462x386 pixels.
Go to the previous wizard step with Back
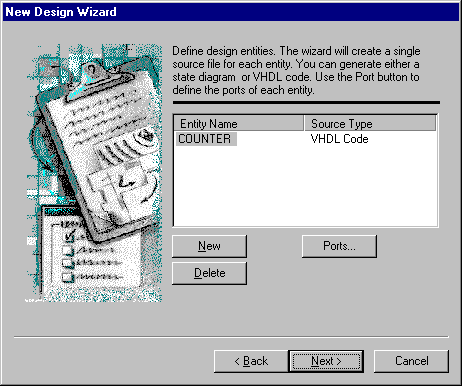click(251, 361)
